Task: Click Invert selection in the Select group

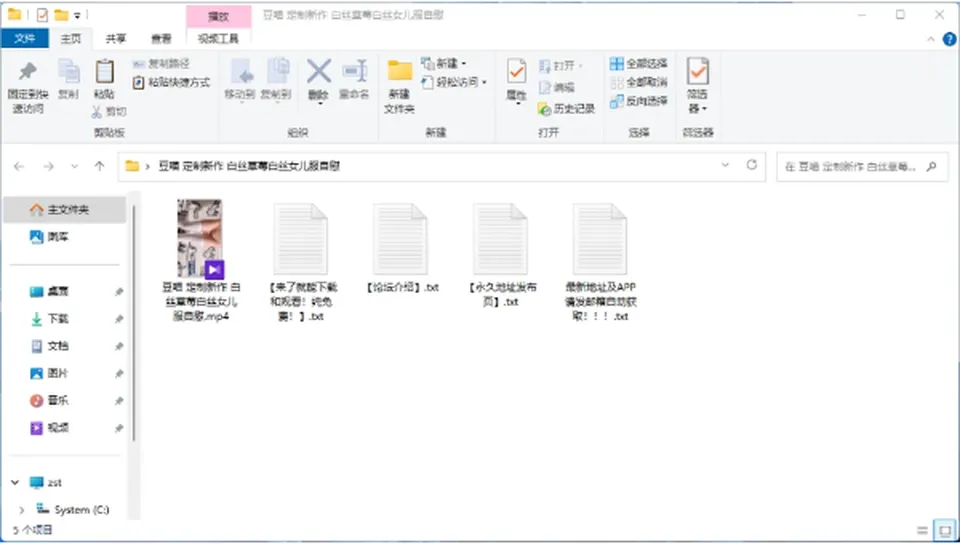Action: (x=639, y=102)
